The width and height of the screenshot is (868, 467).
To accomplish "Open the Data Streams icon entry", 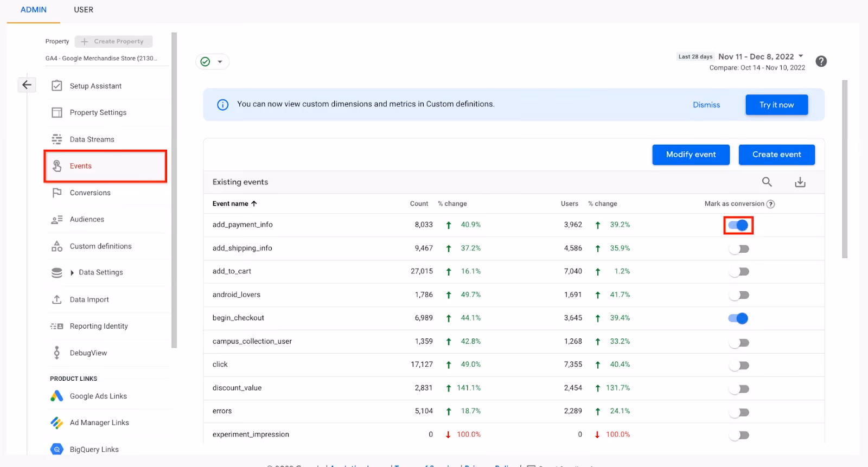I will point(57,139).
